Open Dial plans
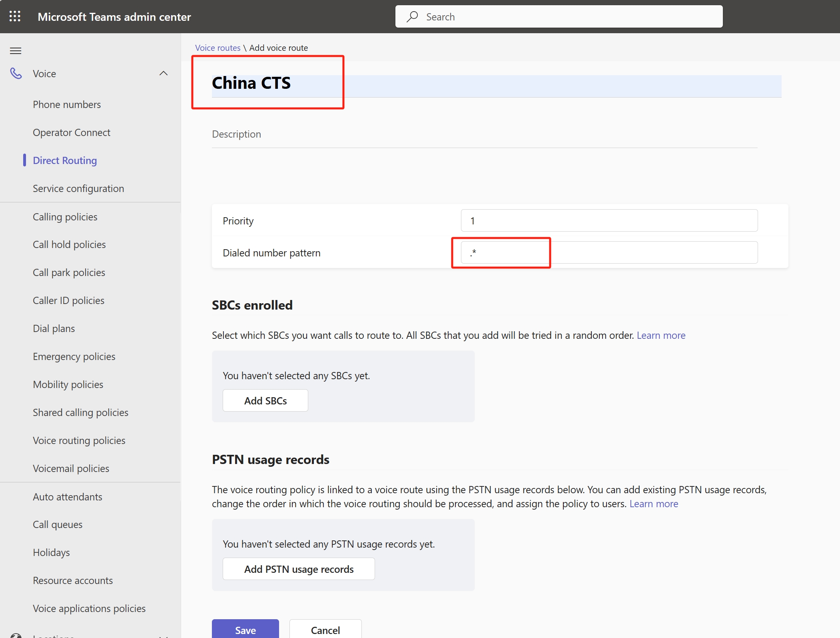The height and width of the screenshot is (638, 840). [x=54, y=328]
